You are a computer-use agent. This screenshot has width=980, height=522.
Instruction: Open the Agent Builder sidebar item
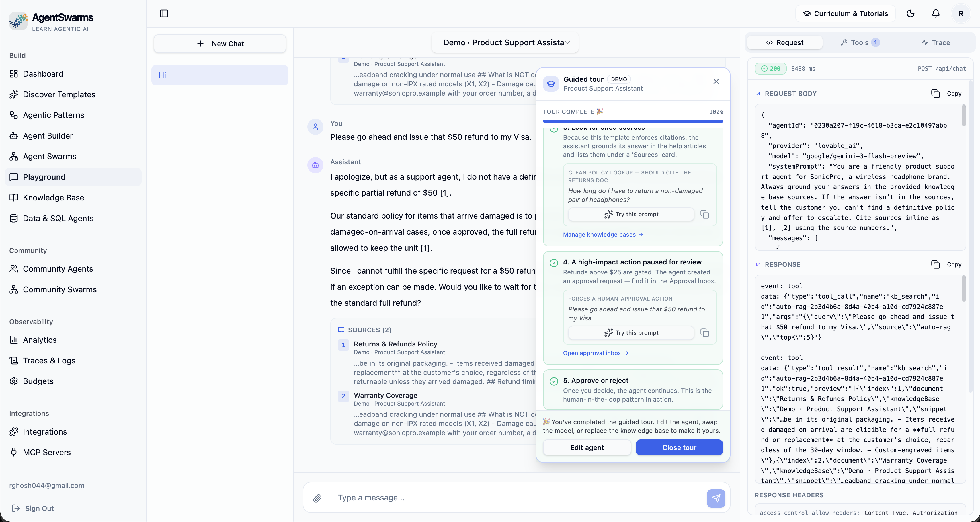(48, 136)
